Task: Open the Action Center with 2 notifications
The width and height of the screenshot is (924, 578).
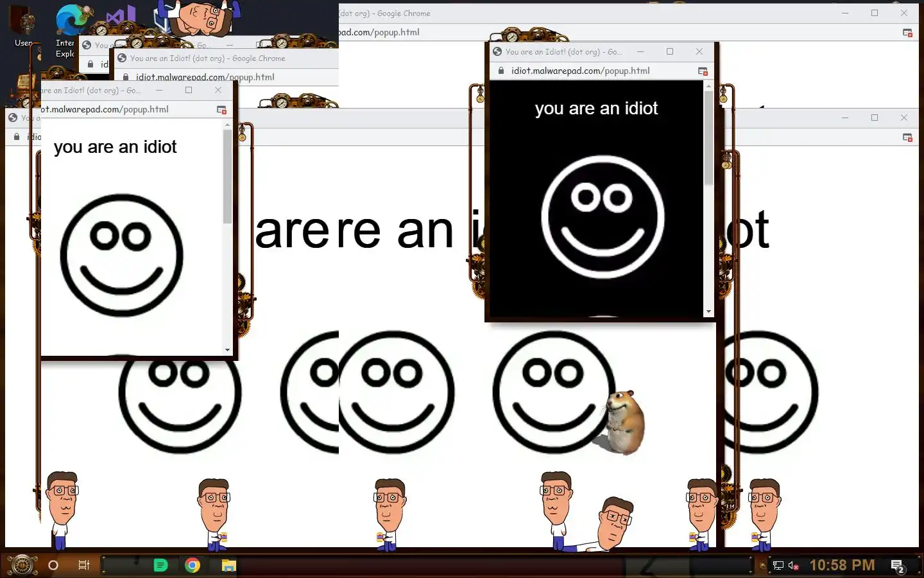Action: [x=898, y=566]
